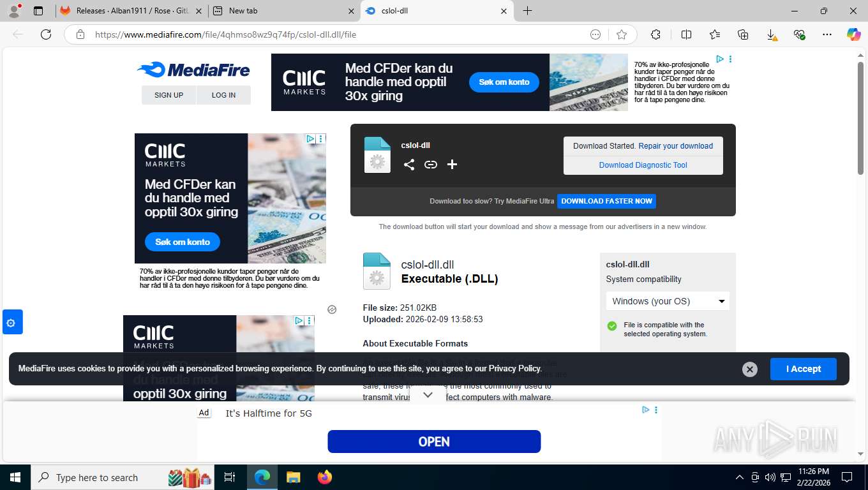Toggle split screen icon in toolbar

[x=686, y=34]
